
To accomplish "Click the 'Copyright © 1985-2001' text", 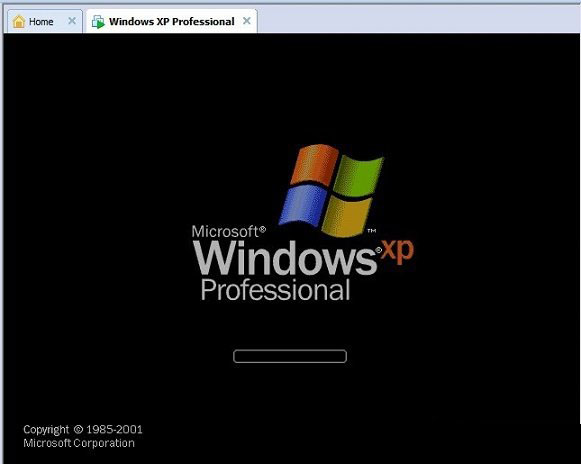I will (x=83, y=430).
